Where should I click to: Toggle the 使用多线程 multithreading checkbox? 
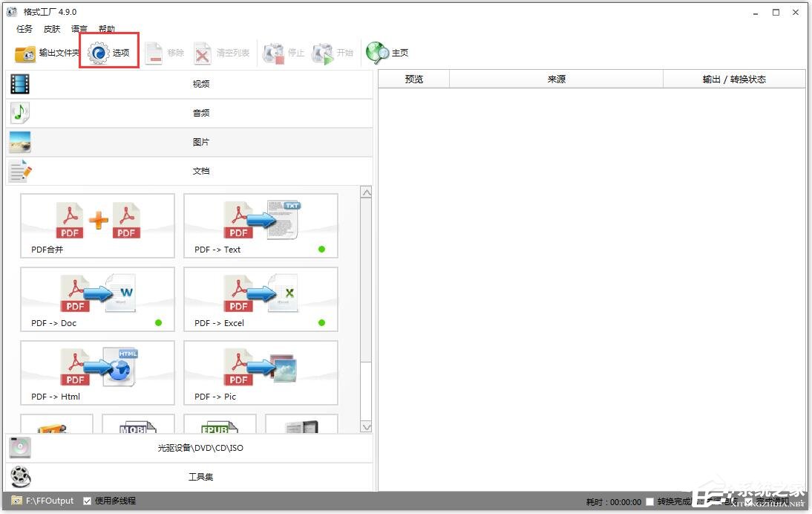point(88,501)
